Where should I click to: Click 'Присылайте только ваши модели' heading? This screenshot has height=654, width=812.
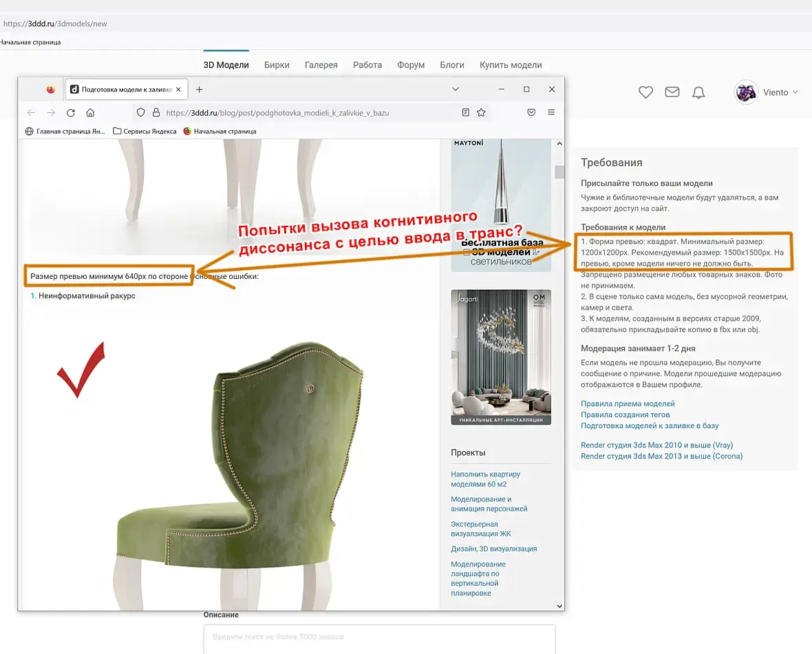646,183
